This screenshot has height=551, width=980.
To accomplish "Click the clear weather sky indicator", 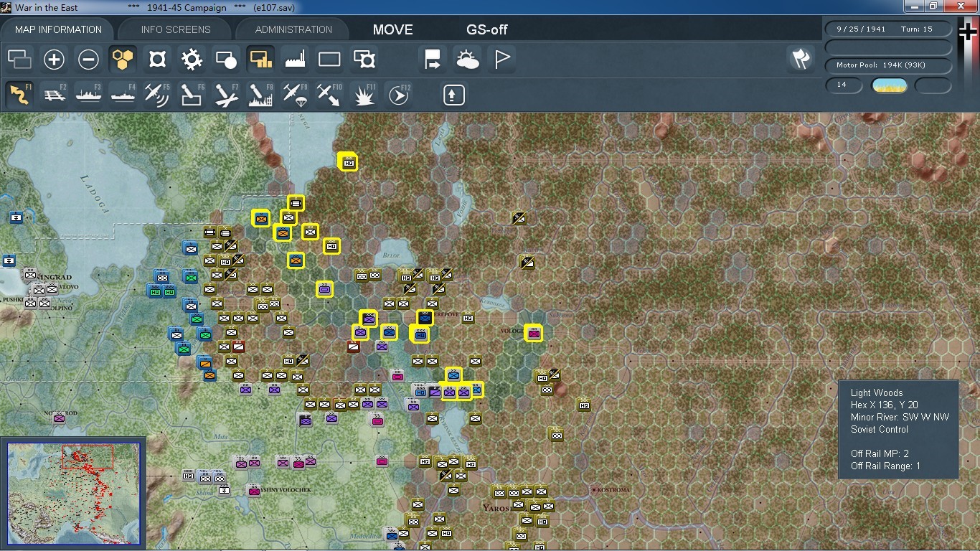I will coord(889,85).
